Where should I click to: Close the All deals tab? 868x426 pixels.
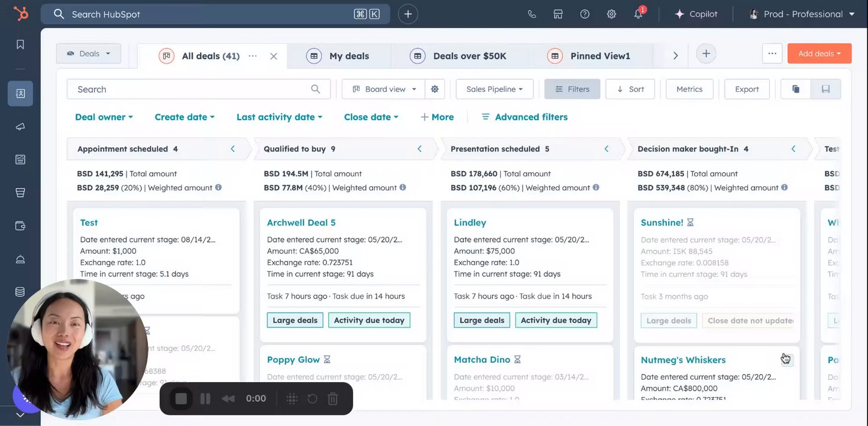[x=273, y=56]
